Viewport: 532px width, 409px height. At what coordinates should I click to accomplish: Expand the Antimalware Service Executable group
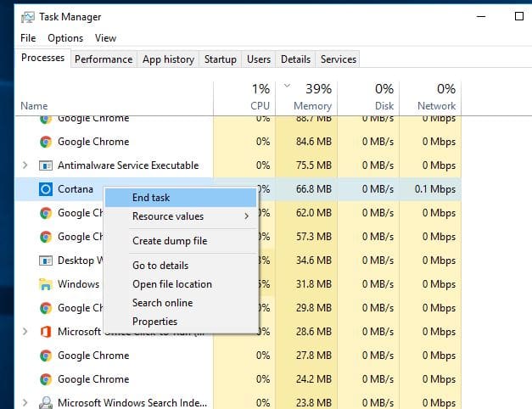25,165
